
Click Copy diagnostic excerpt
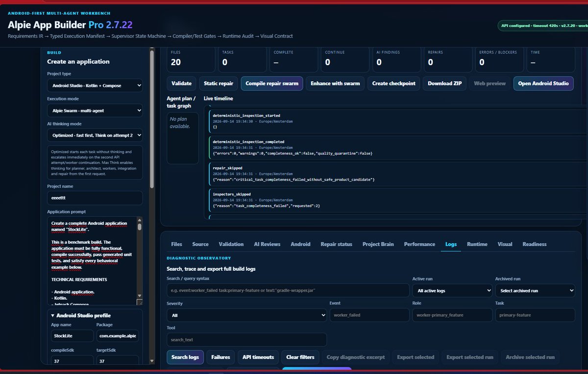tap(356, 357)
